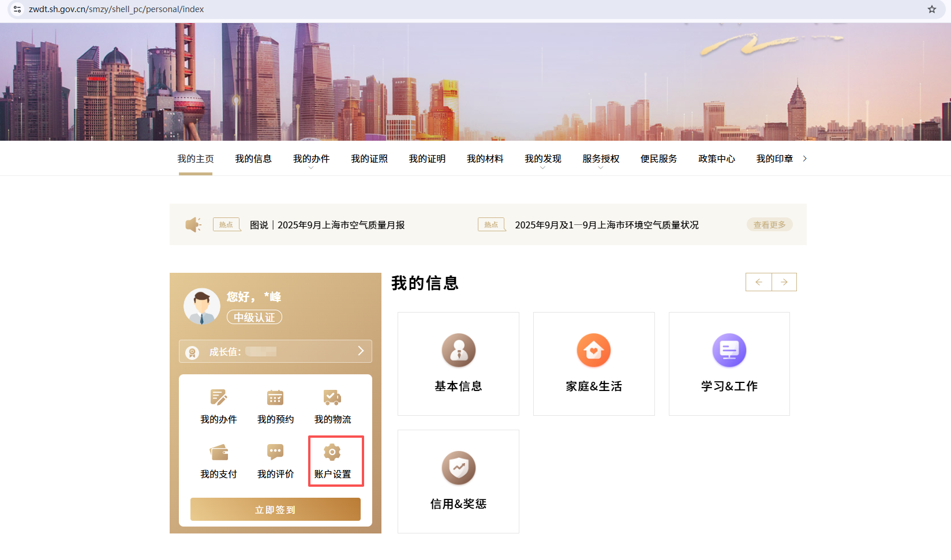951x560 pixels.
Task: Click next arrow in 我的信息 section
Action: point(784,282)
